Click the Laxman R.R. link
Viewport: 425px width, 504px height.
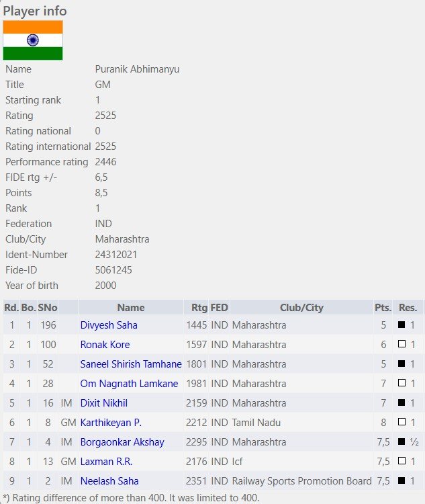tap(106, 461)
